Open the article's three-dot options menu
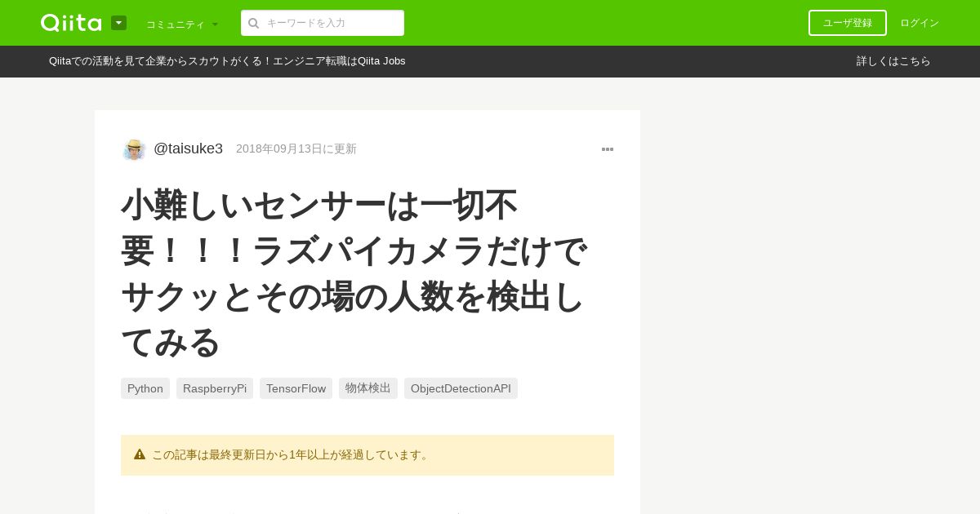 click(x=608, y=149)
